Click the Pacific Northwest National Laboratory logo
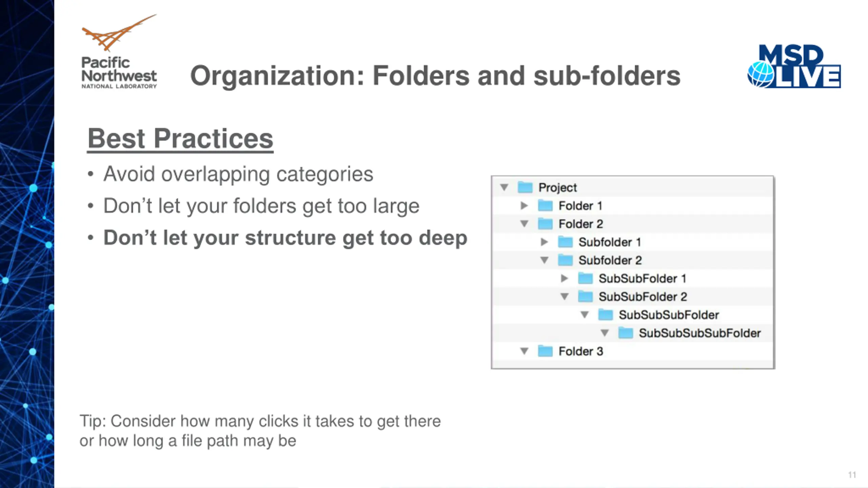 (119, 52)
